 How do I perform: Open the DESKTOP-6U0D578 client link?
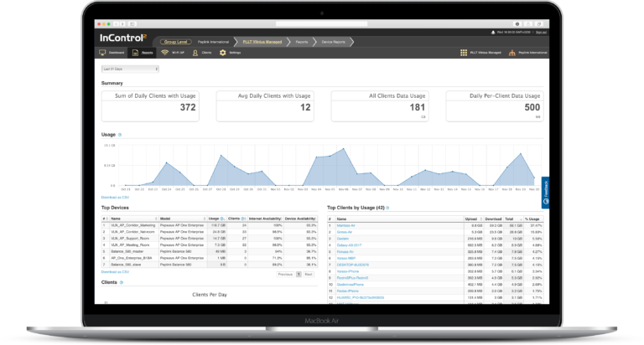[x=352, y=265]
